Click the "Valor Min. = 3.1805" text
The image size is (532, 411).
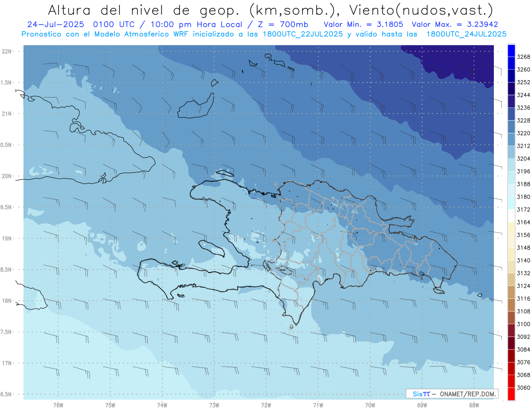[x=364, y=24]
